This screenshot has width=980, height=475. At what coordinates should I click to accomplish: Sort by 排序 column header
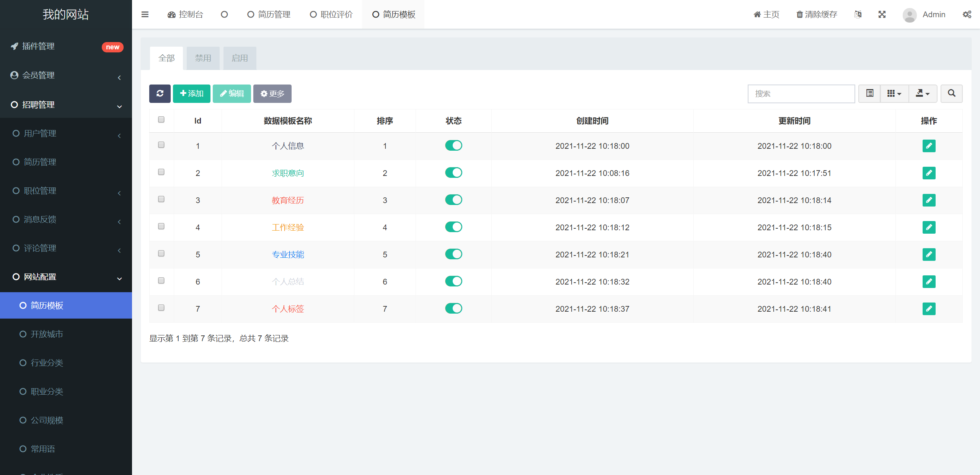pos(385,121)
